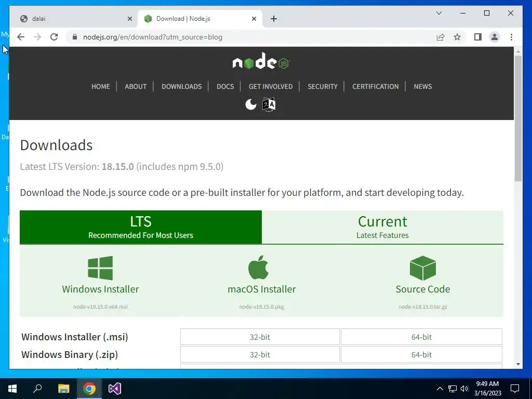Open the SECURITY nav item
The height and width of the screenshot is (399, 532).
click(x=322, y=87)
